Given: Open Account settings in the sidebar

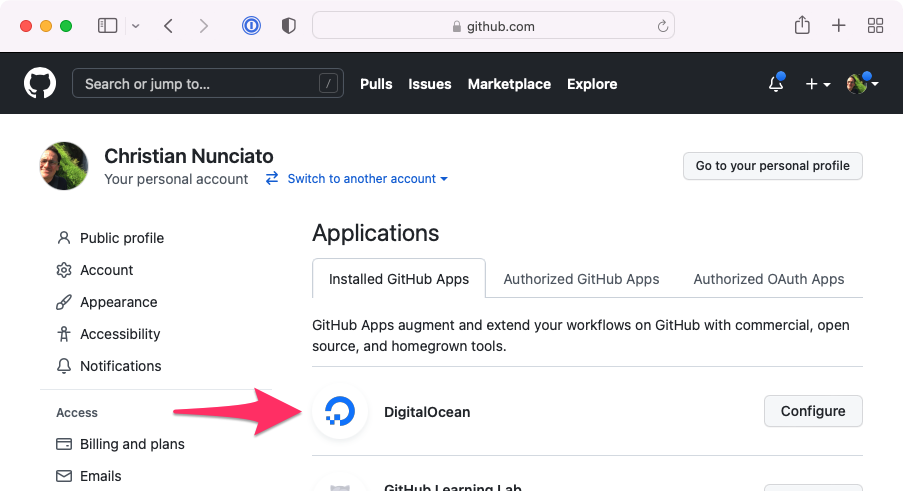Looking at the screenshot, I should (x=94, y=270).
